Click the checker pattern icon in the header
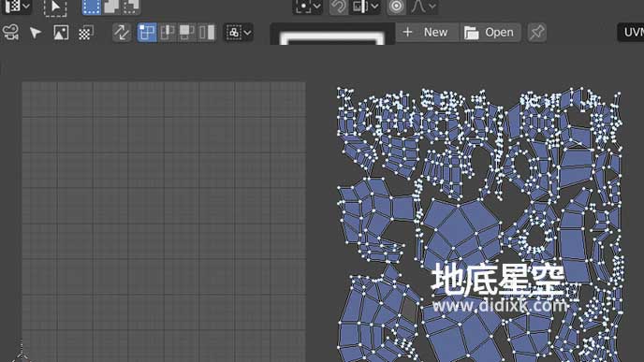 pyautogui.click(x=85, y=33)
